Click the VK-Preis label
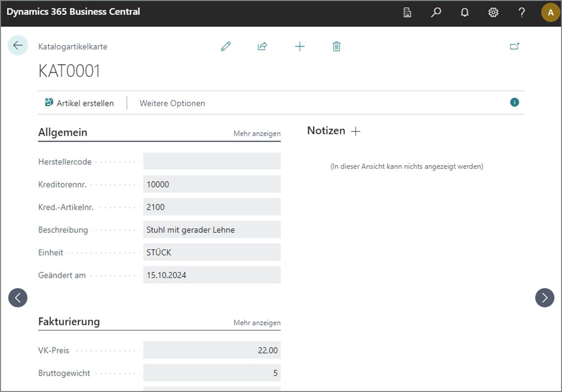Screen dimensions: 562x392 54,350
